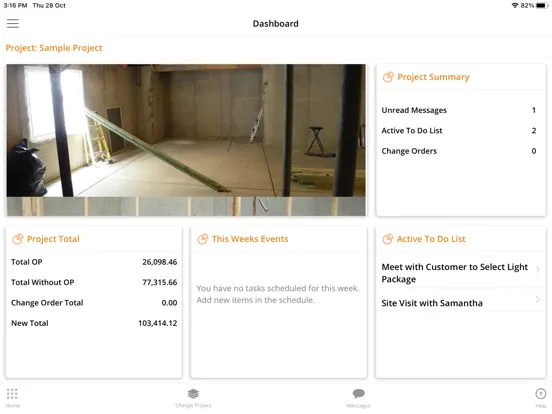Open Messages speech bubble icon
The width and height of the screenshot is (552, 414).
358,393
